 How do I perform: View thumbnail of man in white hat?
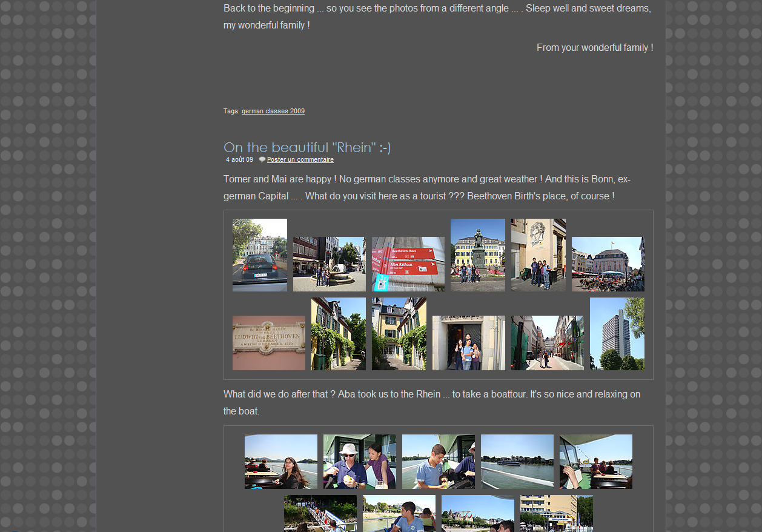[359, 462]
